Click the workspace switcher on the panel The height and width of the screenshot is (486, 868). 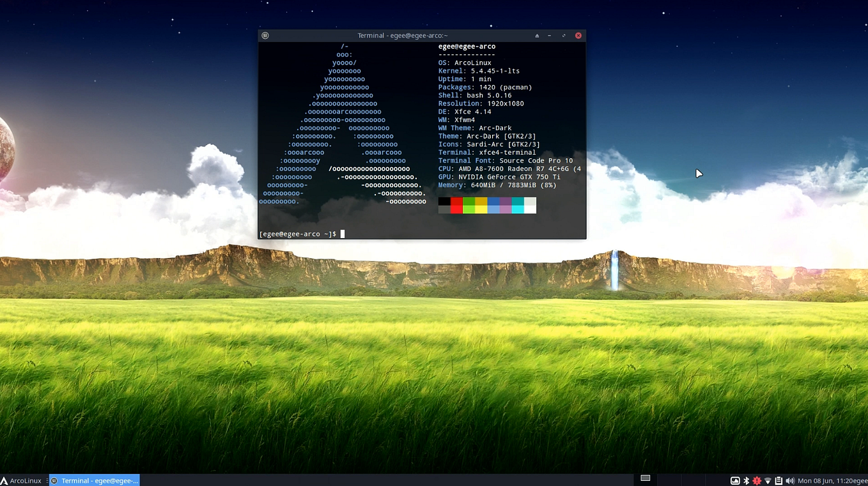[645, 478]
